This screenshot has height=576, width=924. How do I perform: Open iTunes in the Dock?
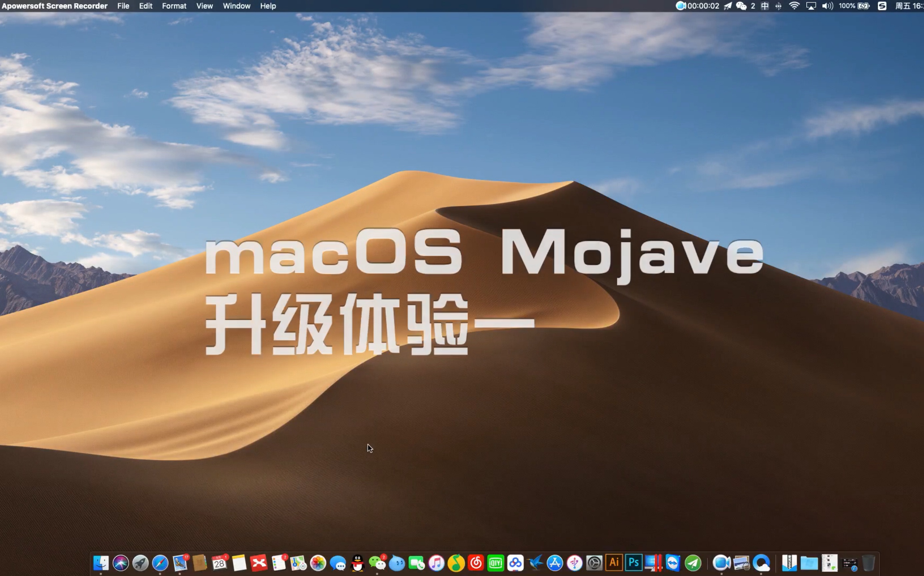coord(436,563)
